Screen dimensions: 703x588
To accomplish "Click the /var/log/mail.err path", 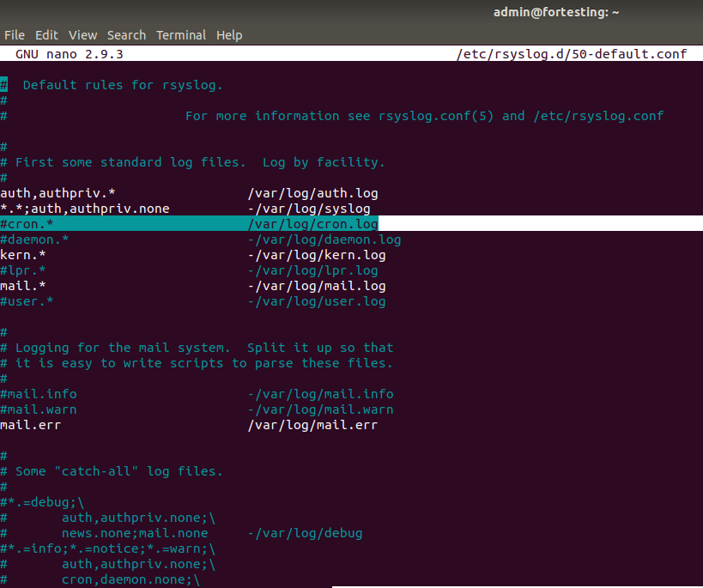I will point(312,425).
